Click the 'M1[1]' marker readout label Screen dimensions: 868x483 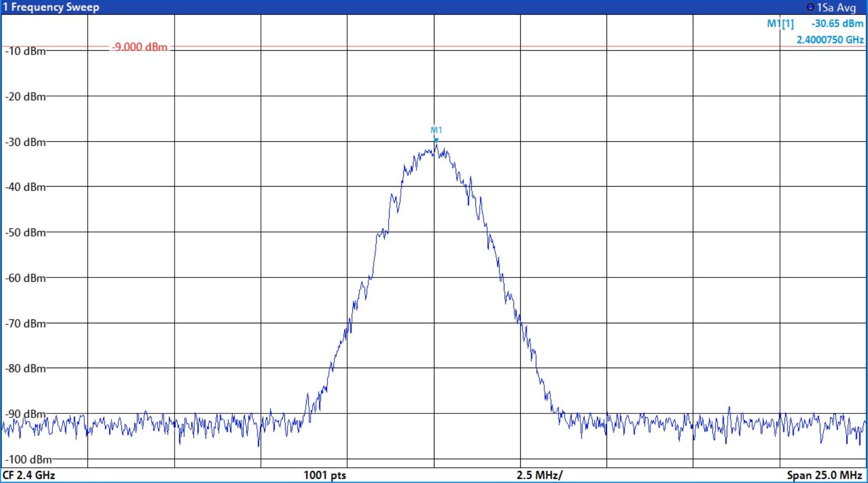coord(780,23)
